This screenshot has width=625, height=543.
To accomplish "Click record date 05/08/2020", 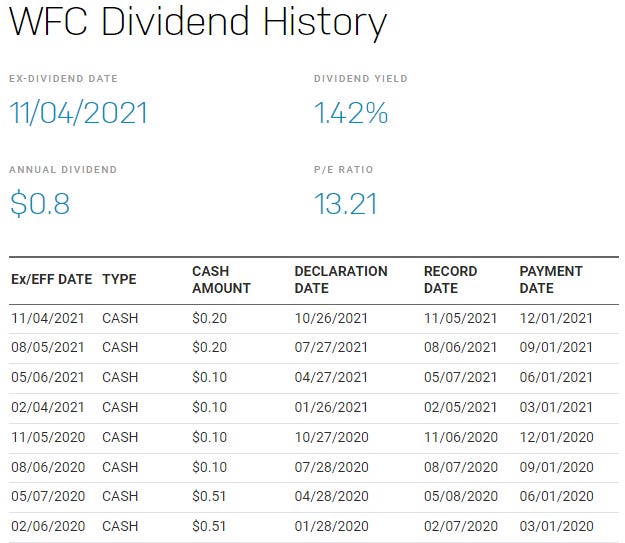I will [461, 496].
